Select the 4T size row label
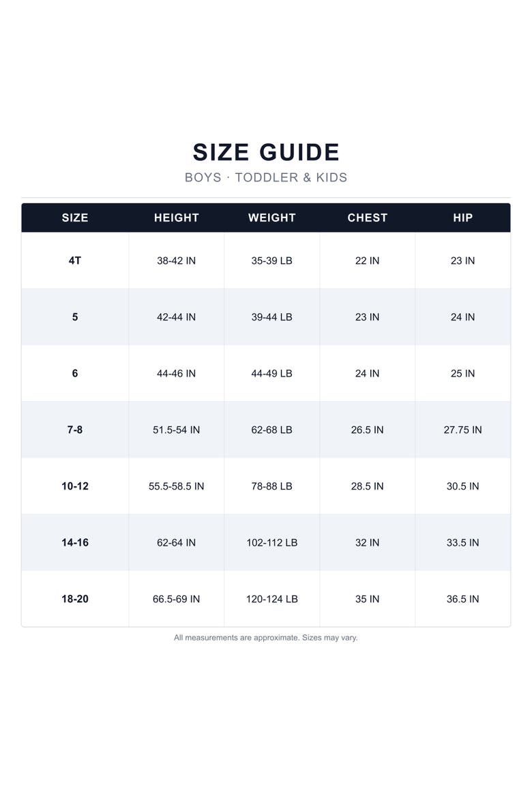The width and height of the screenshot is (532, 798). click(75, 261)
